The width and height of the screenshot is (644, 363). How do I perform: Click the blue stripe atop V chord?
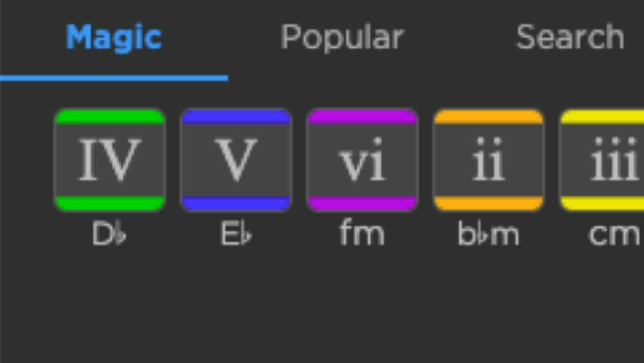pos(236,117)
